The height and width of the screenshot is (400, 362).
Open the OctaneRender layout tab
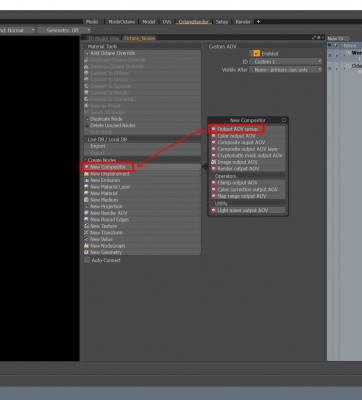[x=194, y=22]
